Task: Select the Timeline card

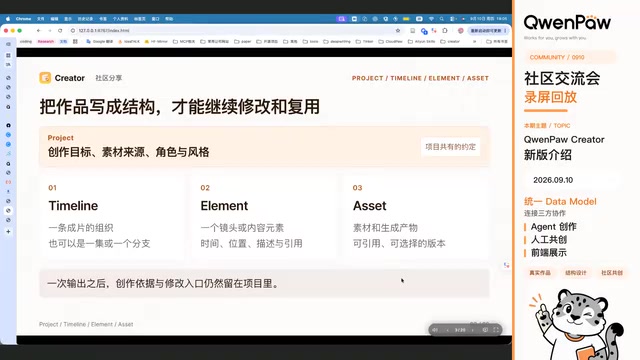Action: (112, 217)
